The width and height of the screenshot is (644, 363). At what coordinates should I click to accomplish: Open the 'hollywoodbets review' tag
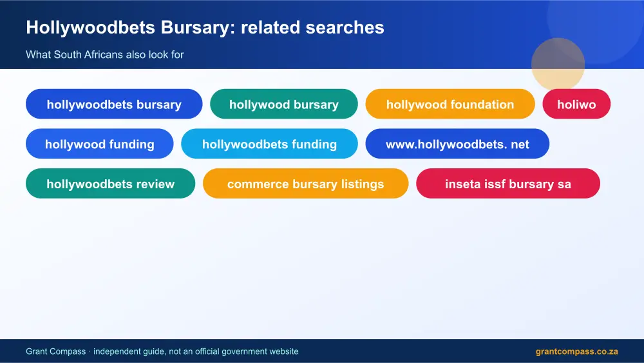coord(111,183)
